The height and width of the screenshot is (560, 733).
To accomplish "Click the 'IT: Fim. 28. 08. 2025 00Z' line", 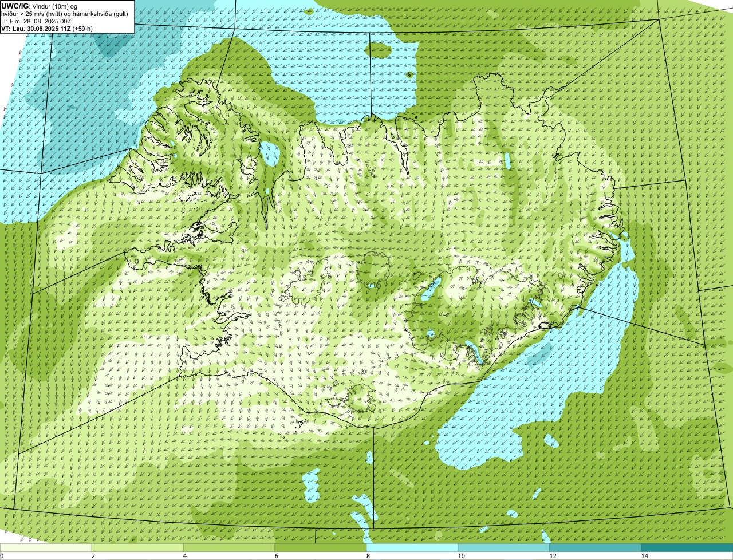I will click(36, 21).
